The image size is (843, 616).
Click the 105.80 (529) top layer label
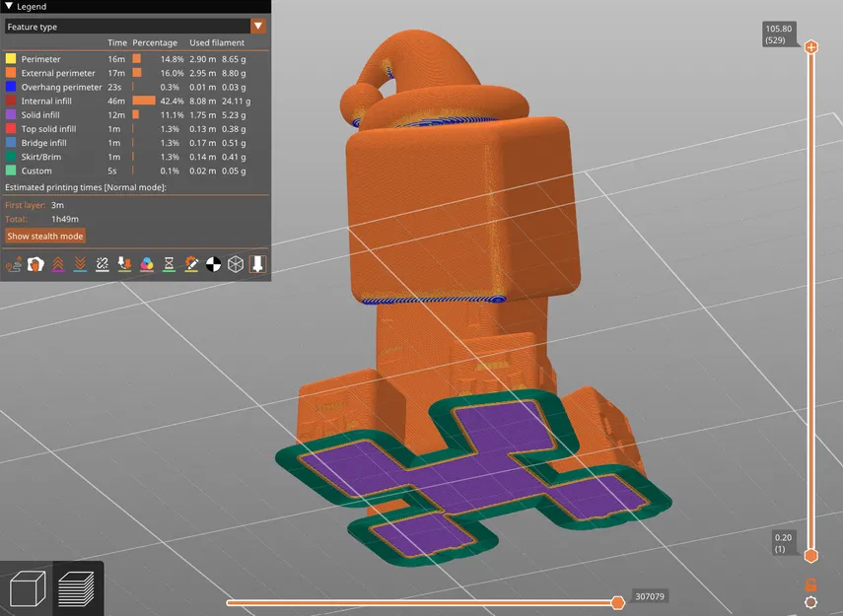779,34
